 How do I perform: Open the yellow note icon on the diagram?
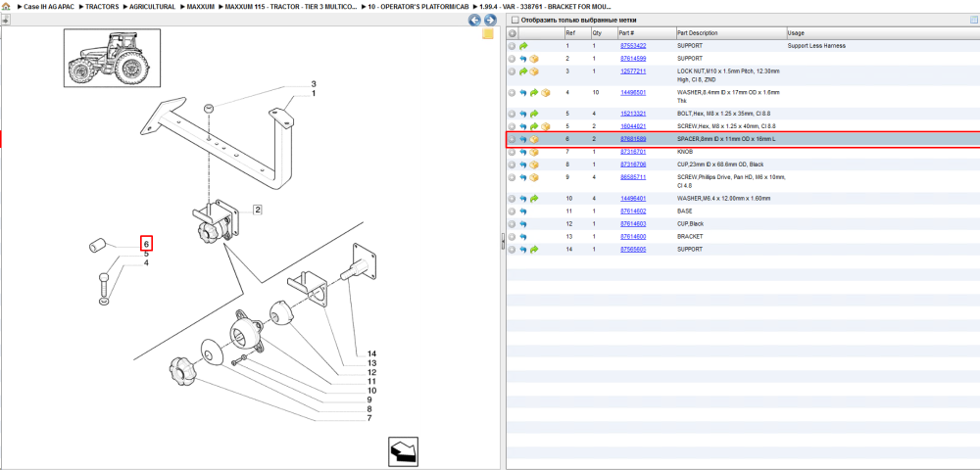[488, 33]
